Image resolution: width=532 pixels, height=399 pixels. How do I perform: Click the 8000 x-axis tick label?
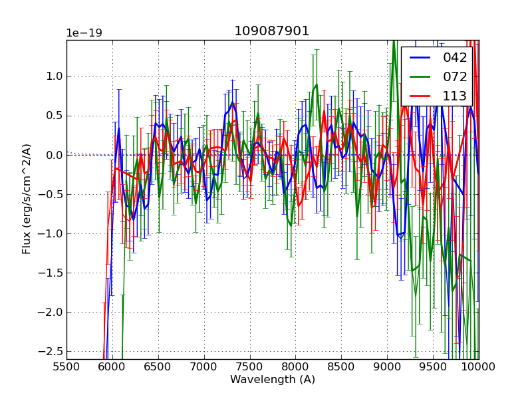click(295, 366)
